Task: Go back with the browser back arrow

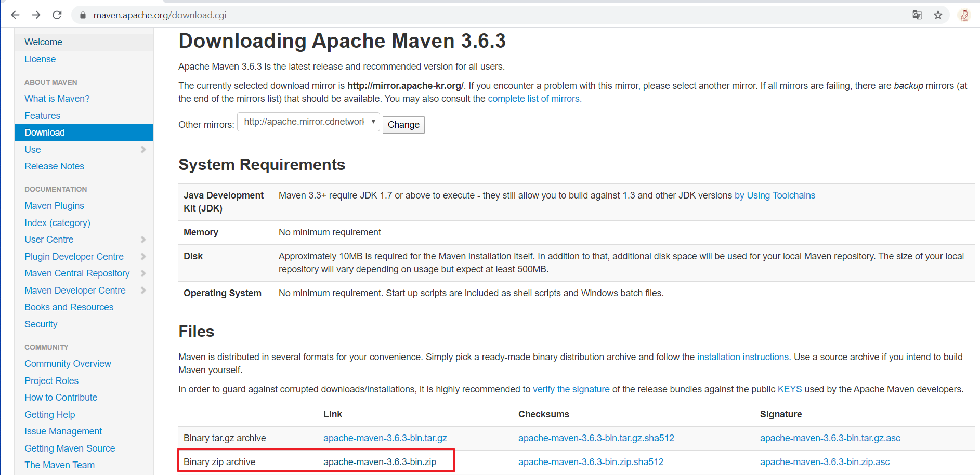Action: (15, 15)
